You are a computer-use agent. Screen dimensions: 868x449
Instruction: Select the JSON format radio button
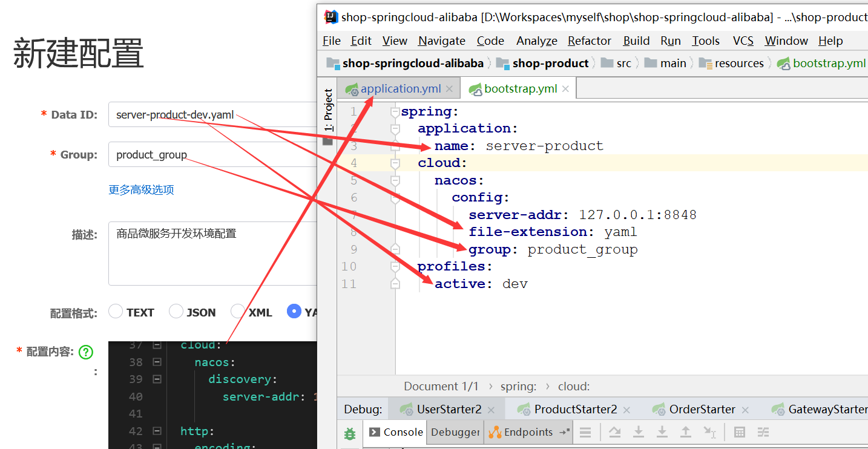tap(176, 312)
